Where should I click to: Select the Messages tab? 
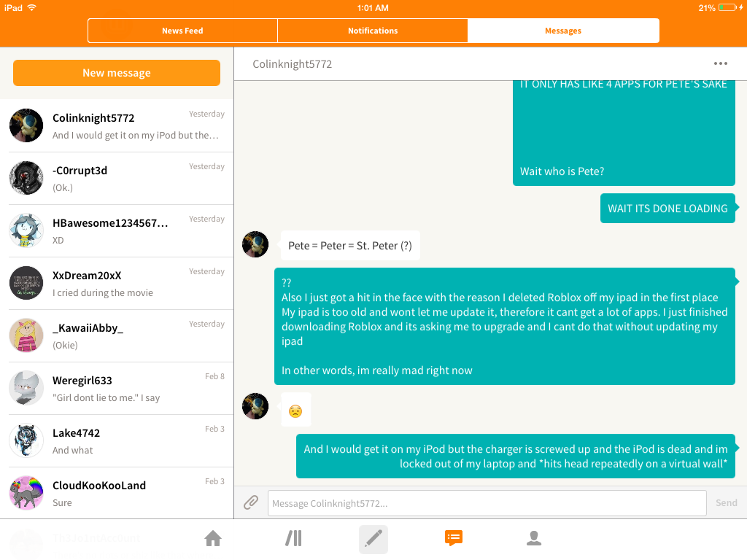(563, 31)
